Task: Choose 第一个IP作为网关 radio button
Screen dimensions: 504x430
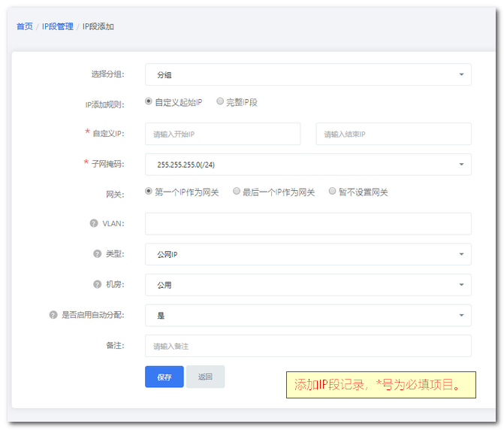Action: pos(148,191)
